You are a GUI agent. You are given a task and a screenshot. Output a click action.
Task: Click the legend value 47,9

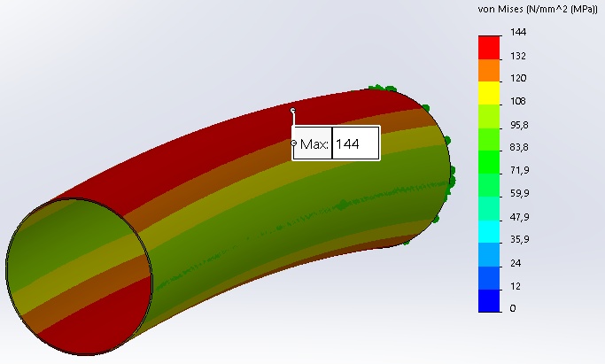click(x=519, y=217)
